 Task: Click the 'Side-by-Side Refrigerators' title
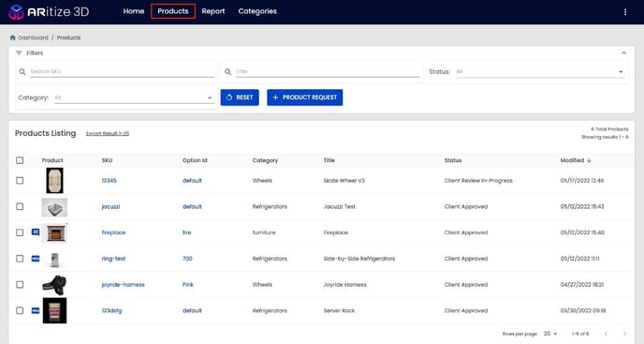(x=359, y=259)
